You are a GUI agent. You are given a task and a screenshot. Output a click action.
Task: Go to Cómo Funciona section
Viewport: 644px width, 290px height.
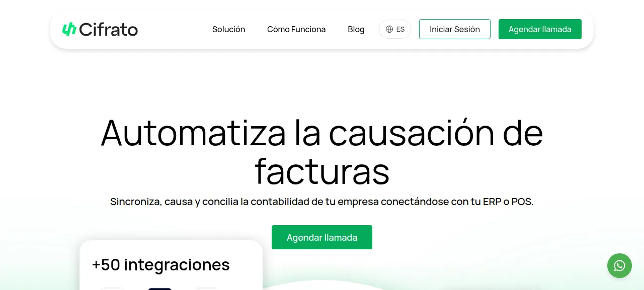click(x=296, y=29)
